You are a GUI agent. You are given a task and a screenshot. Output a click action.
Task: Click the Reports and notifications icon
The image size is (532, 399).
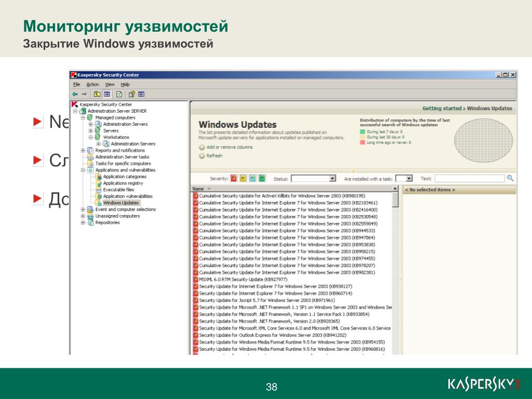[90, 150]
